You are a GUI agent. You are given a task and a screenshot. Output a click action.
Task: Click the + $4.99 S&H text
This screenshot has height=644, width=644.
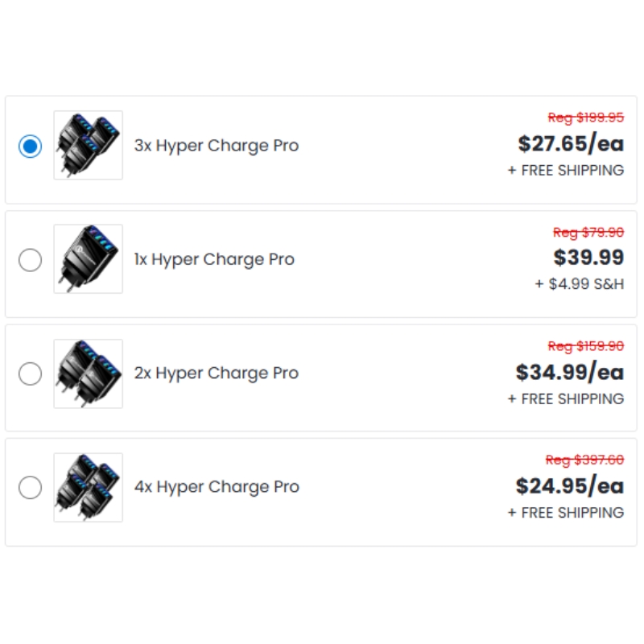pos(580,284)
